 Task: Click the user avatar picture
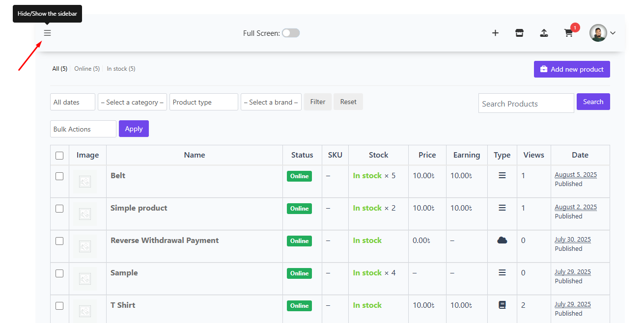(x=598, y=33)
